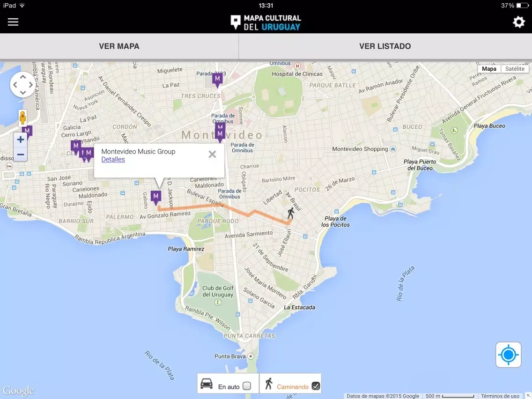
Task: Zoom in with plus button
Action: pos(20,140)
